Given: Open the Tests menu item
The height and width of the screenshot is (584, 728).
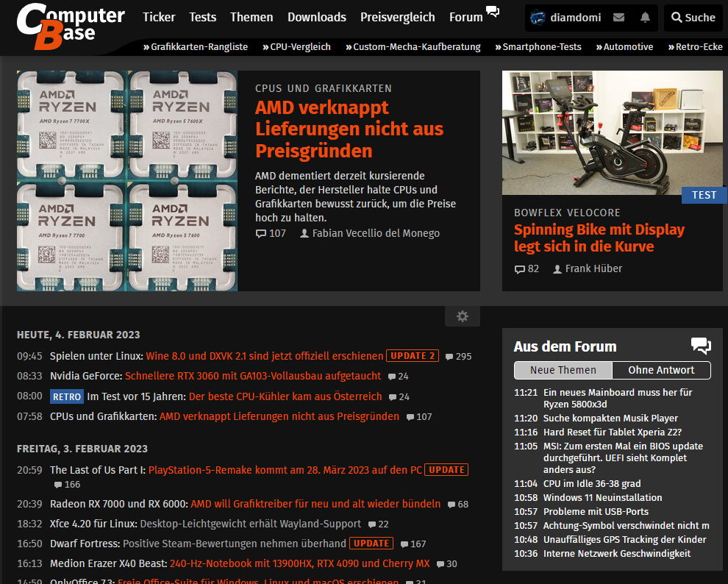Looking at the screenshot, I should coord(202,17).
